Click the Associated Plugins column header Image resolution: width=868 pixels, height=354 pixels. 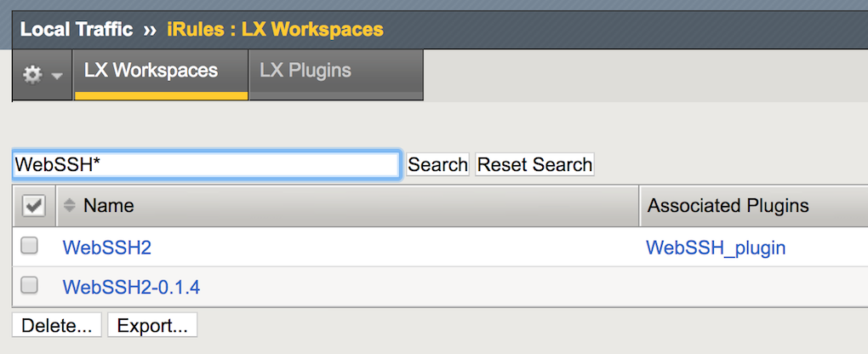(x=728, y=206)
